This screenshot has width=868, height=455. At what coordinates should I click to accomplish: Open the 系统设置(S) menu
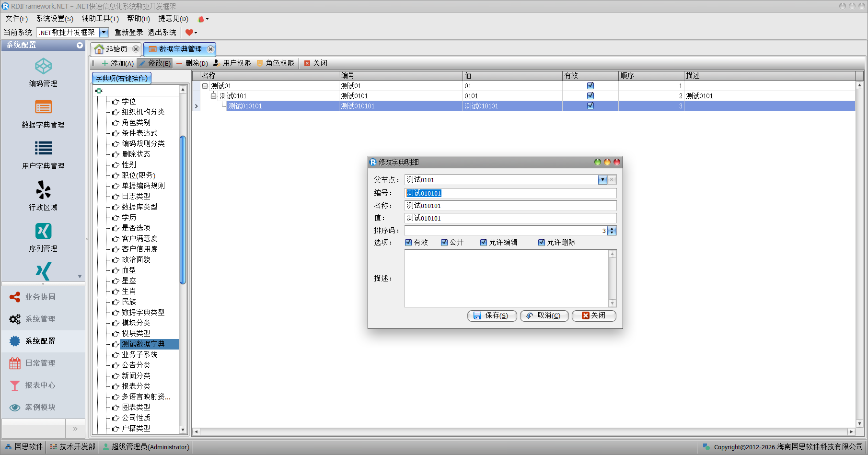[55, 19]
